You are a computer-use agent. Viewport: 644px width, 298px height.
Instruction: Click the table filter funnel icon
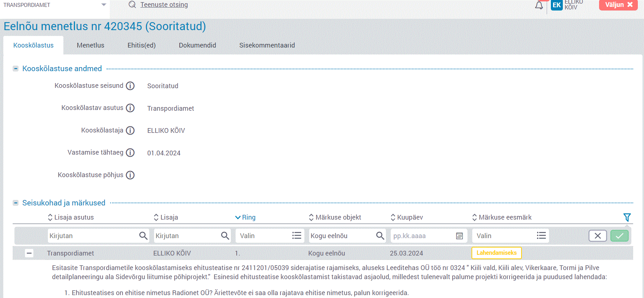tap(627, 217)
